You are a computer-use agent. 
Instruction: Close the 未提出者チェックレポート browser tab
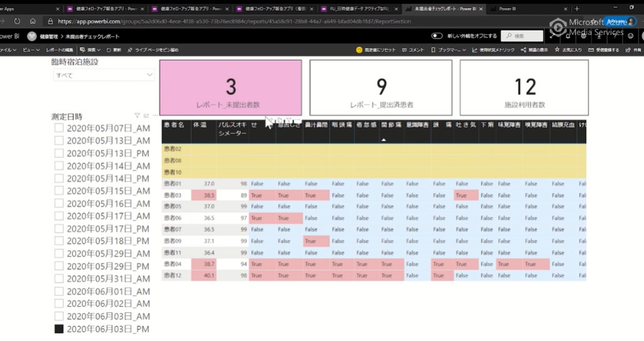point(481,9)
